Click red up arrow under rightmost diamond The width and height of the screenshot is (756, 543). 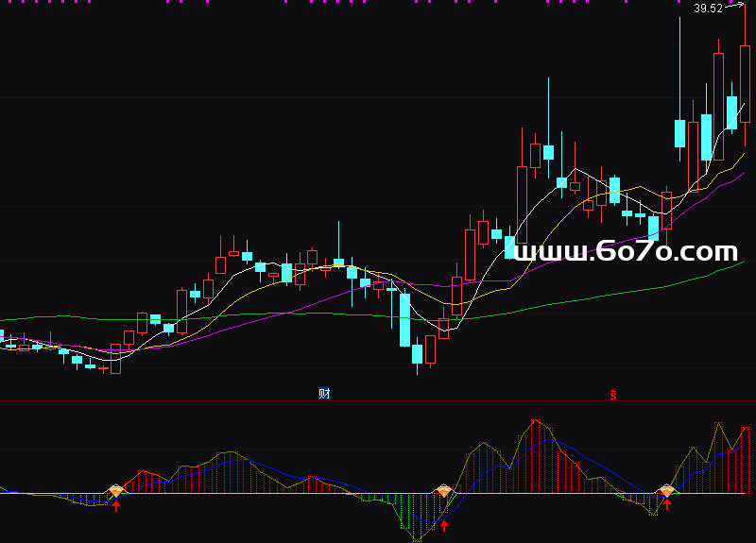click(x=667, y=504)
